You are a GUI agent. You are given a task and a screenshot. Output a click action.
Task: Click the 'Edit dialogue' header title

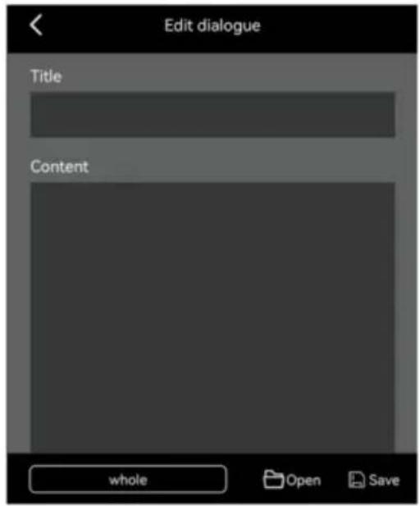[x=212, y=25]
